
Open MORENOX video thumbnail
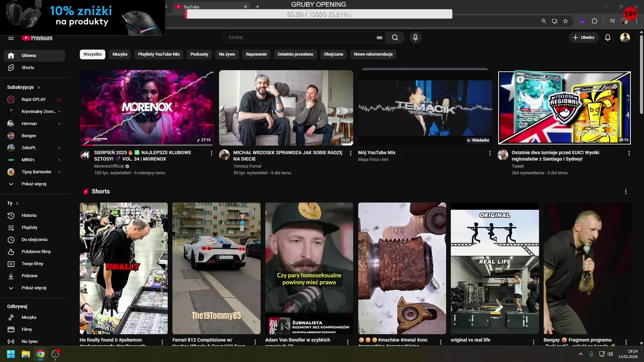147,108
